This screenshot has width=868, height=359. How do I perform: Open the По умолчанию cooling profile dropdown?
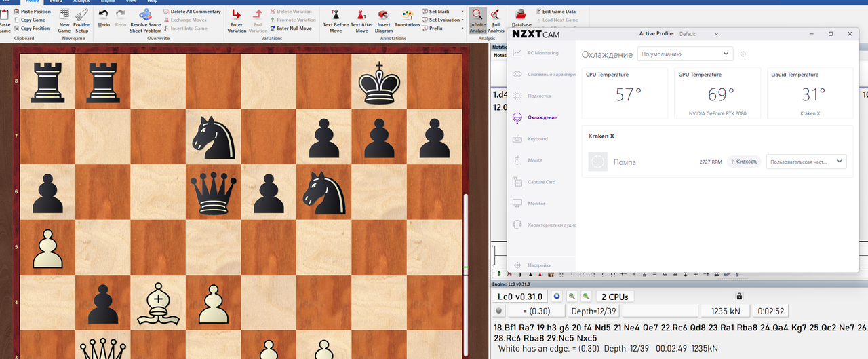(x=685, y=54)
